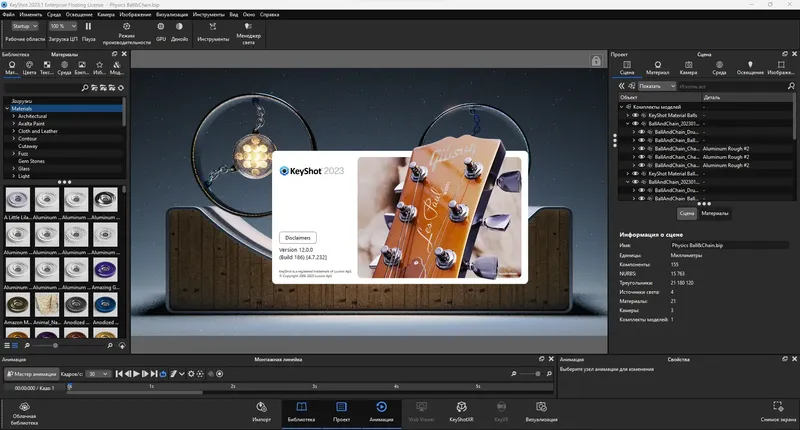The image size is (800, 430).
Task: Open KeyShotXR from bottom toolbar
Action: [x=461, y=407]
